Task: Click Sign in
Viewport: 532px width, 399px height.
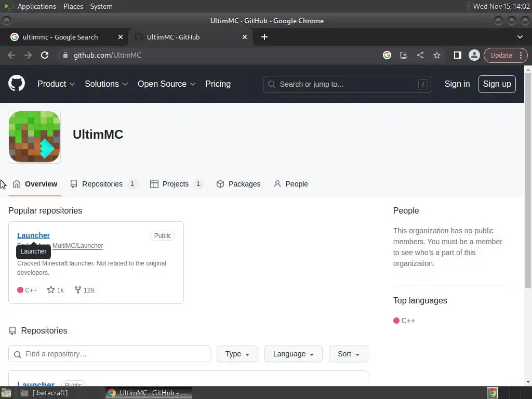Action: click(457, 84)
